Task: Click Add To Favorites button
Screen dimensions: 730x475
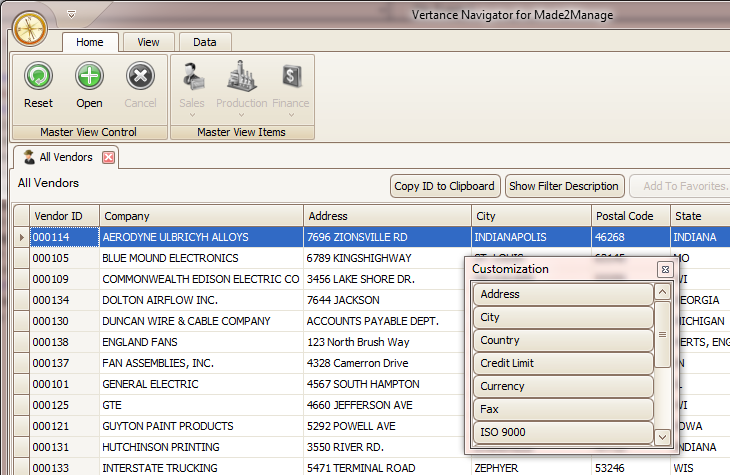Action: (682, 186)
